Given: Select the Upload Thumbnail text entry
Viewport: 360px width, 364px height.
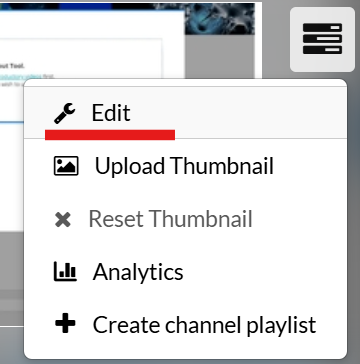Looking at the screenshot, I should tap(184, 166).
